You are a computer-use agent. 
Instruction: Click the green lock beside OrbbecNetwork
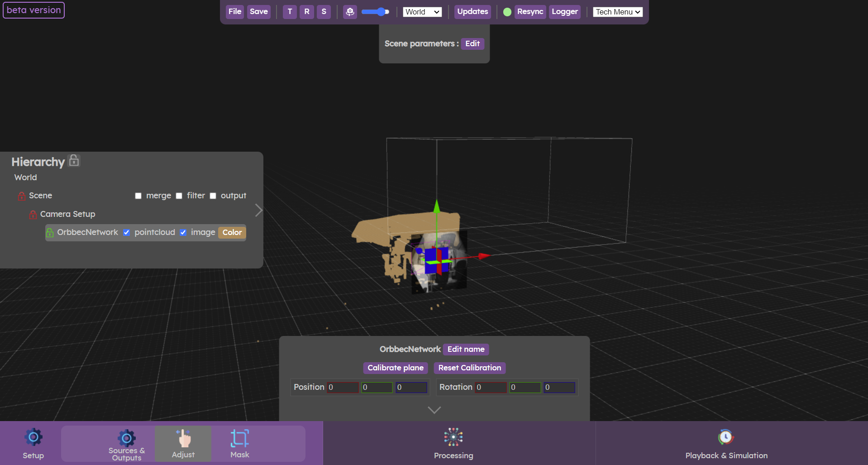click(x=50, y=232)
